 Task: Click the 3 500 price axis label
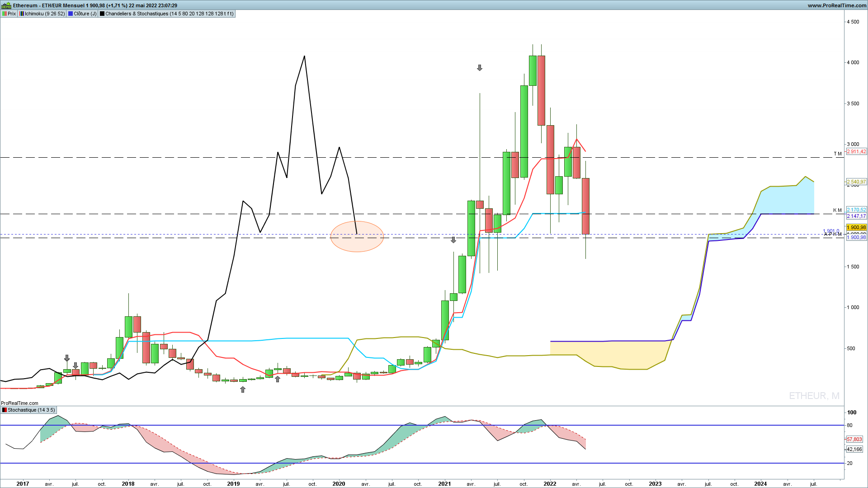853,103
